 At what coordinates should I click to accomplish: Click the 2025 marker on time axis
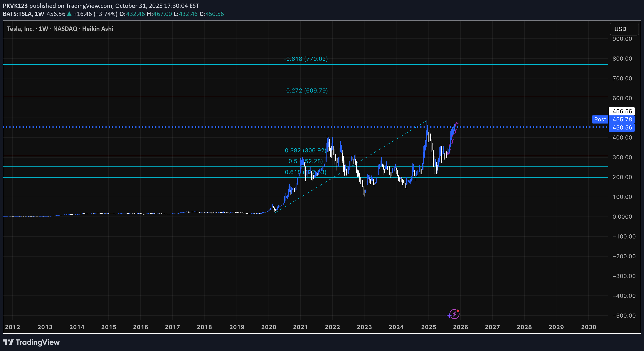[x=428, y=327]
